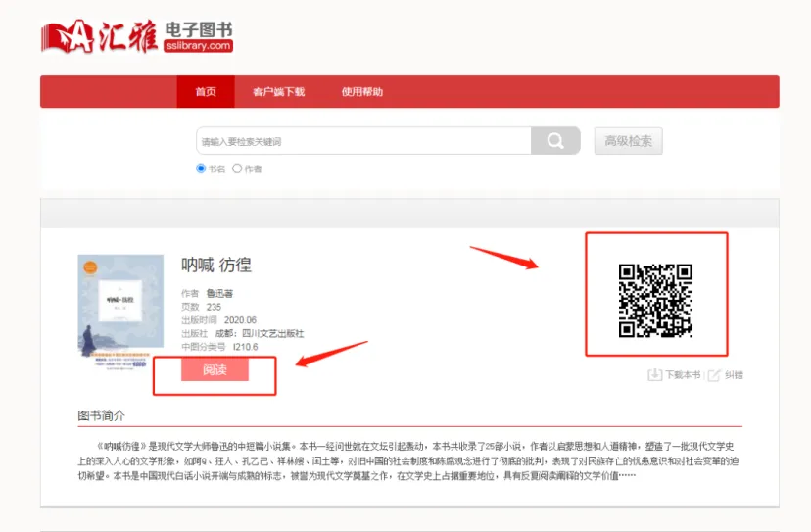Click the classification number I210.6

(x=245, y=347)
